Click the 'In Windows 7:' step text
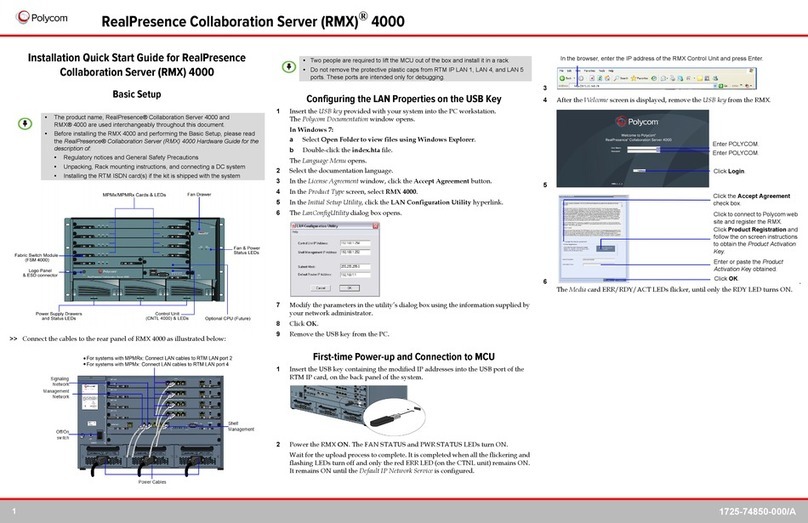The image size is (808, 523). (311, 129)
